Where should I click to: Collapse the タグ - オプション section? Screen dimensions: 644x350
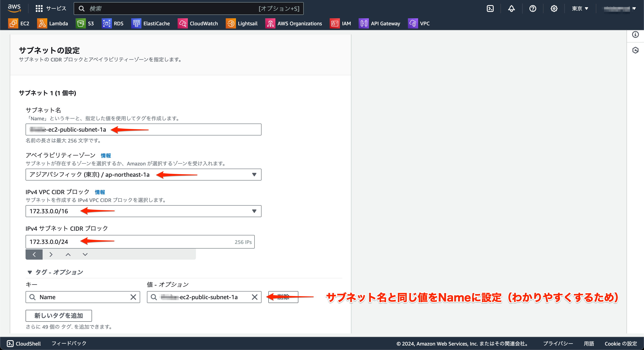30,272
